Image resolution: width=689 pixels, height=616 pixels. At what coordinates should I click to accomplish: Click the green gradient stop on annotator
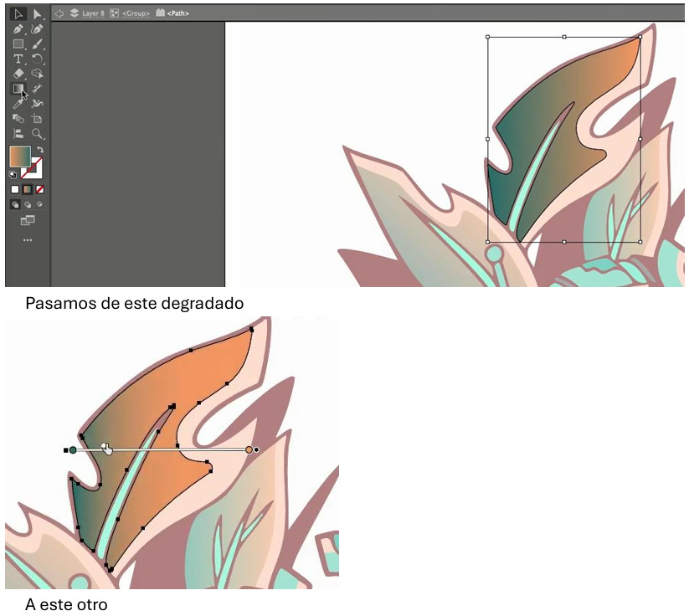pyautogui.click(x=73, y=450)
